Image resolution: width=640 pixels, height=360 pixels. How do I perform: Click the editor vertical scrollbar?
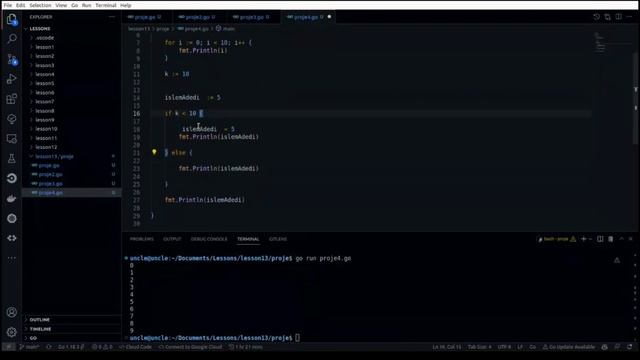636,98
